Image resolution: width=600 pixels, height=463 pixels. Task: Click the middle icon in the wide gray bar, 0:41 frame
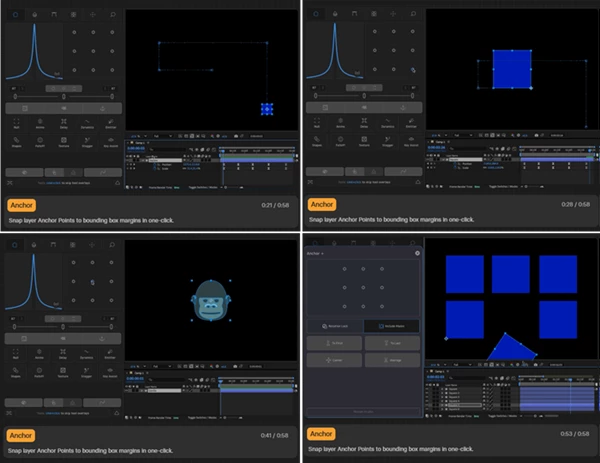[63, 339]
